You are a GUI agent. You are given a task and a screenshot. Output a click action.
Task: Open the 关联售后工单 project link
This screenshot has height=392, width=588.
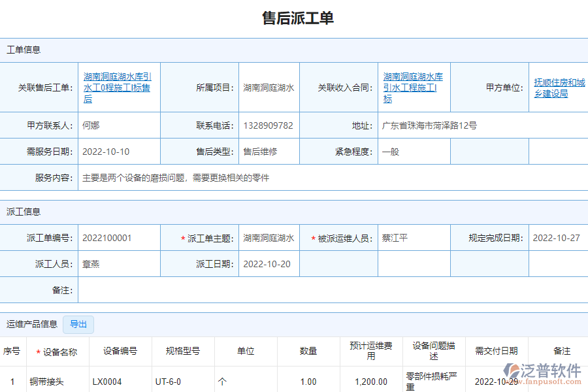pos(117,88)
